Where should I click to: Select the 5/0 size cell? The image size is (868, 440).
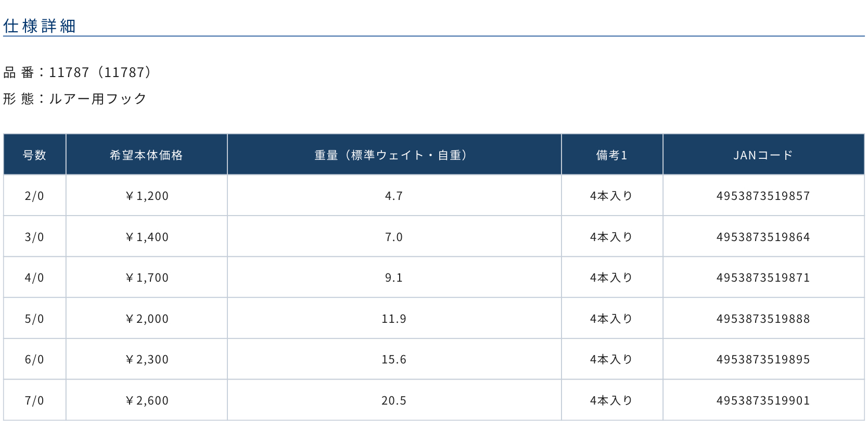[34, 319]
